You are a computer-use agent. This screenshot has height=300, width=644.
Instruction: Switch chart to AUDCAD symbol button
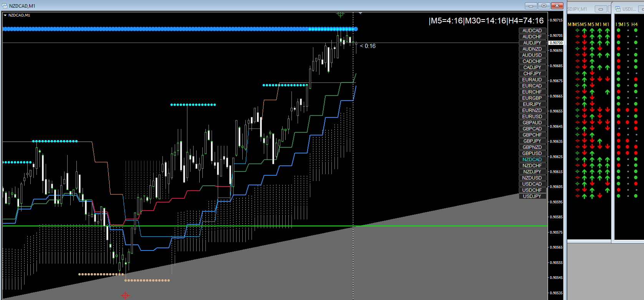pyautogui.click(x=532, y=31)
